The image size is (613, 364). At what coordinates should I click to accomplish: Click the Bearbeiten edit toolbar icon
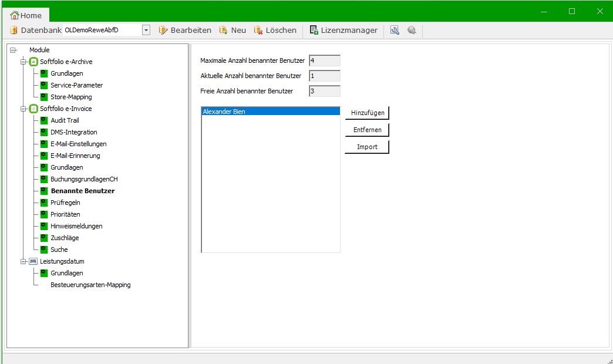(x=163, y=30)
